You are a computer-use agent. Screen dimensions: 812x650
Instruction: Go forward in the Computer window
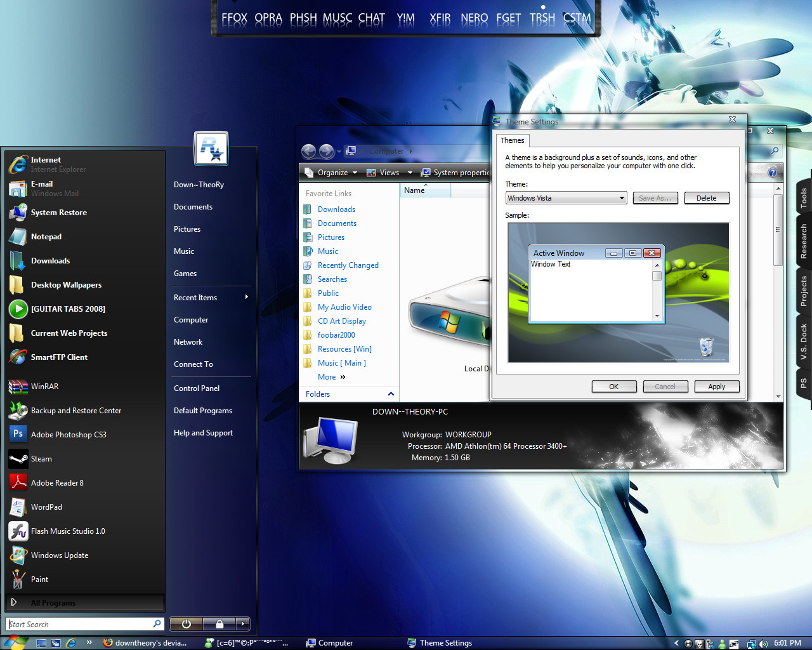pyautogui.click(x=326, y=151)
